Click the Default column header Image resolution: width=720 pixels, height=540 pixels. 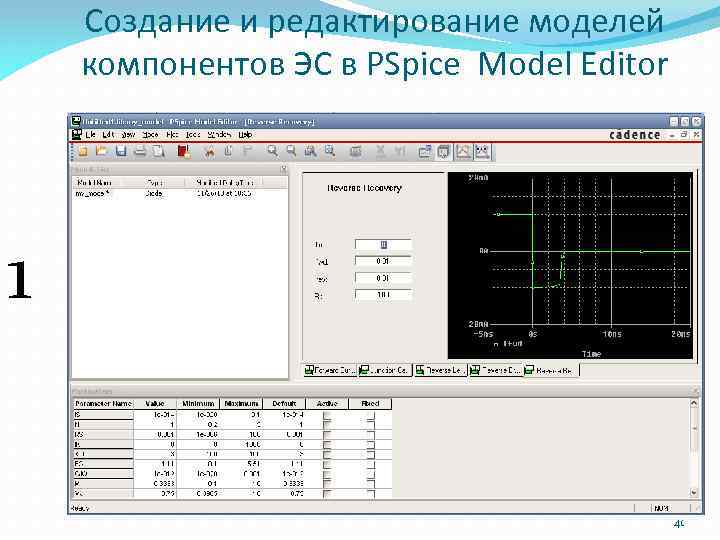pos(284,404)
